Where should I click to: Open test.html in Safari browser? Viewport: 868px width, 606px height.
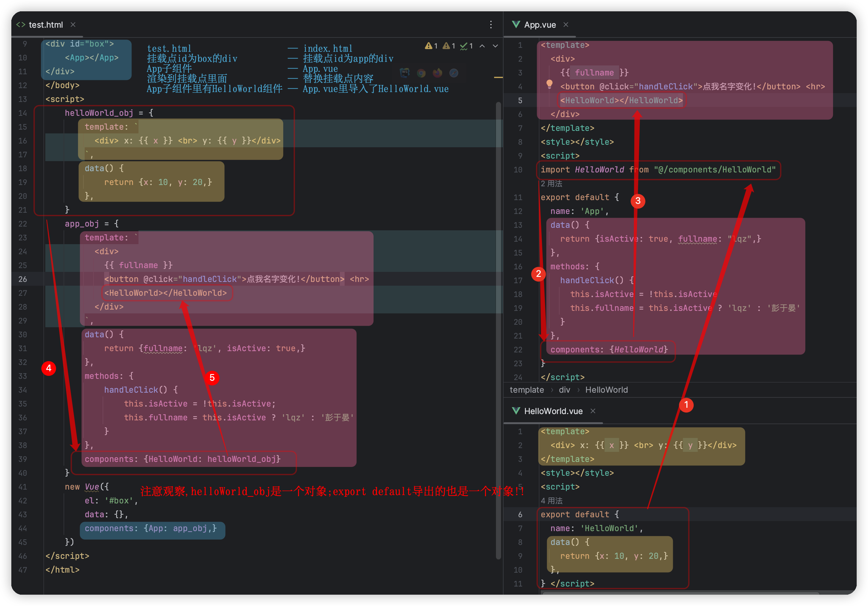454,73
